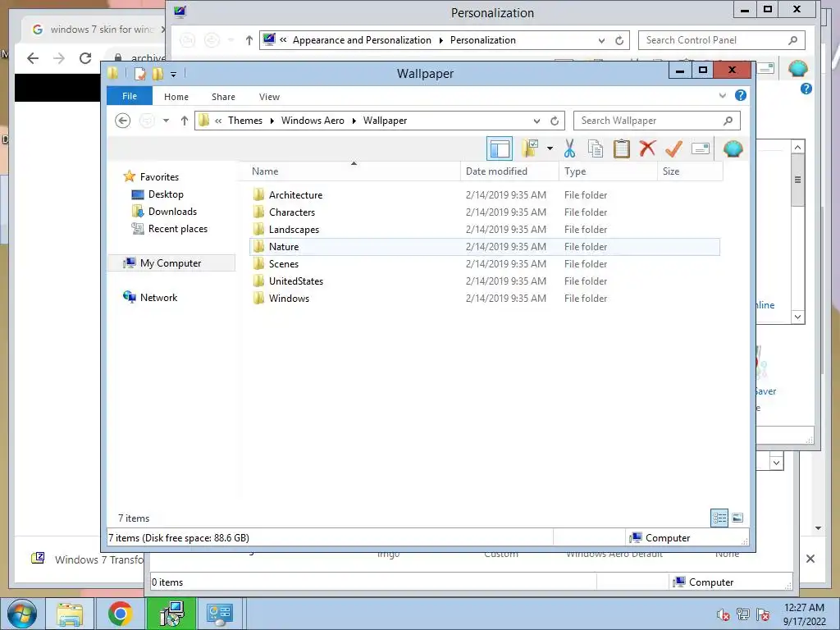Click the Paste clipboard toolbar icon
The height and width of the screenshot is (630, 840).
(x=622, y=149)
